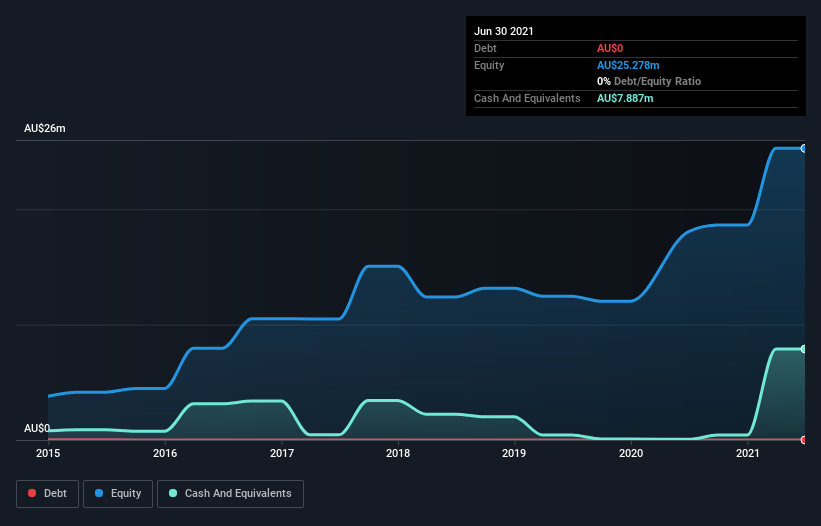This screenshot has width=821, height=526.
Task: Click the Jun 30 2021 tooltip date
Action: [504, 31]
